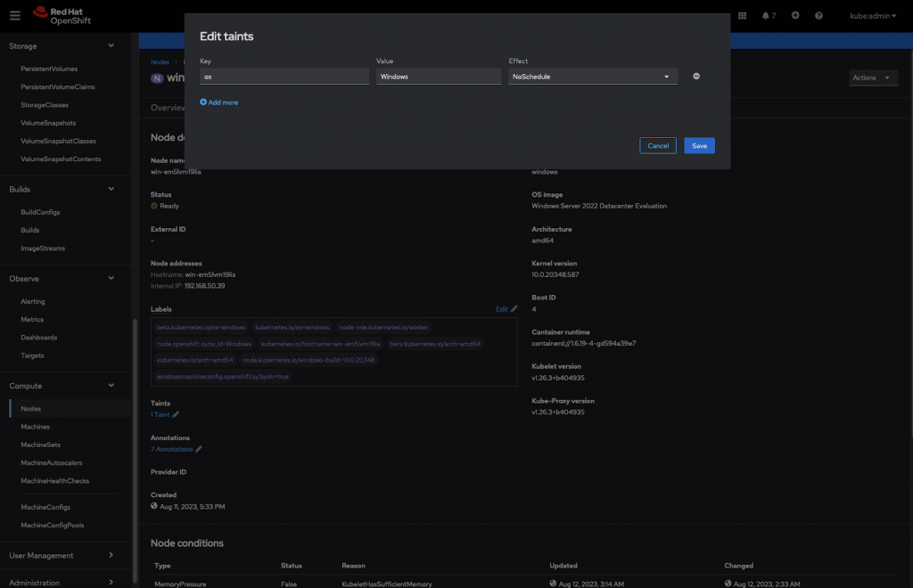913x588 pixels.
Task: Click the Cancel button in the dialog
Action: (x=657, y=145)
